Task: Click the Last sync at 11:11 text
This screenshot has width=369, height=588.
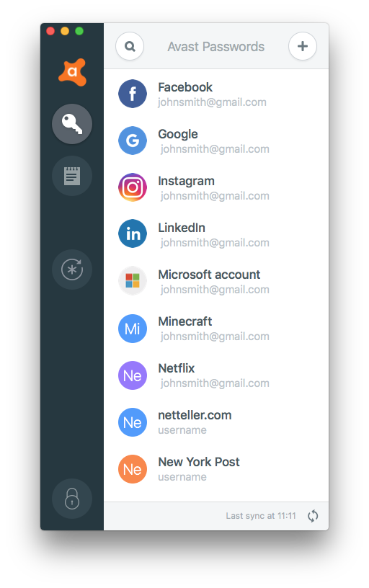Action: pos(261,516)
